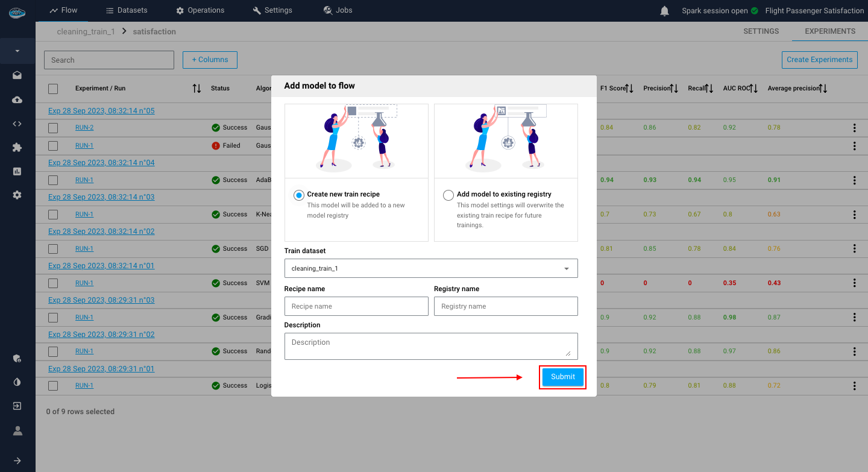
Task: Click the Submit button
Action: (x=562, y=377)
